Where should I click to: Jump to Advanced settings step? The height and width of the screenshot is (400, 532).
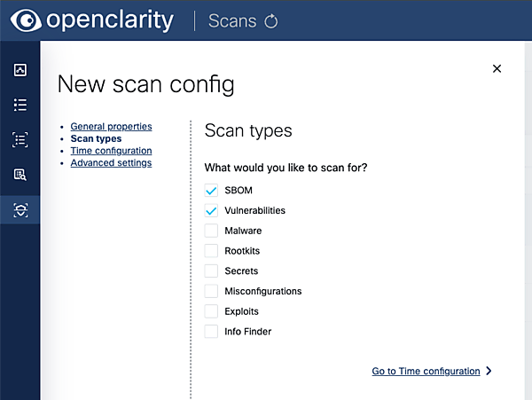(x=111, y=163)
